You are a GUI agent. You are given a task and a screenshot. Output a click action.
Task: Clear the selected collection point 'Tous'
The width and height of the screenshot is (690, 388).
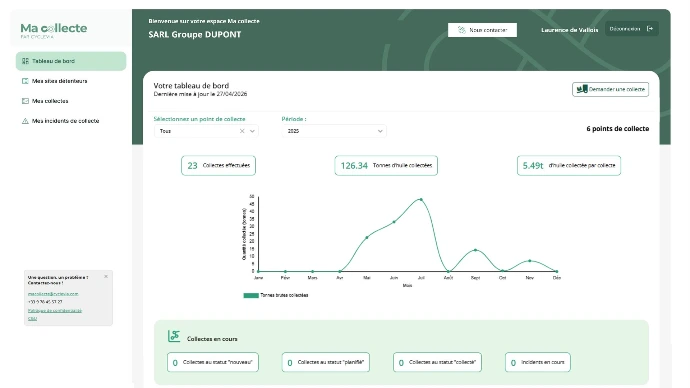tap(242, 131)
